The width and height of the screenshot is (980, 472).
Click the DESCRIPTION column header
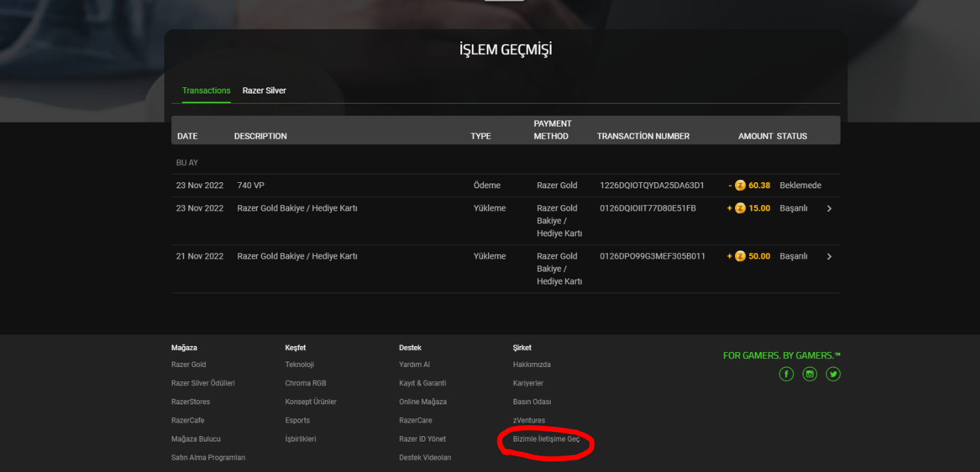point(261,136)
